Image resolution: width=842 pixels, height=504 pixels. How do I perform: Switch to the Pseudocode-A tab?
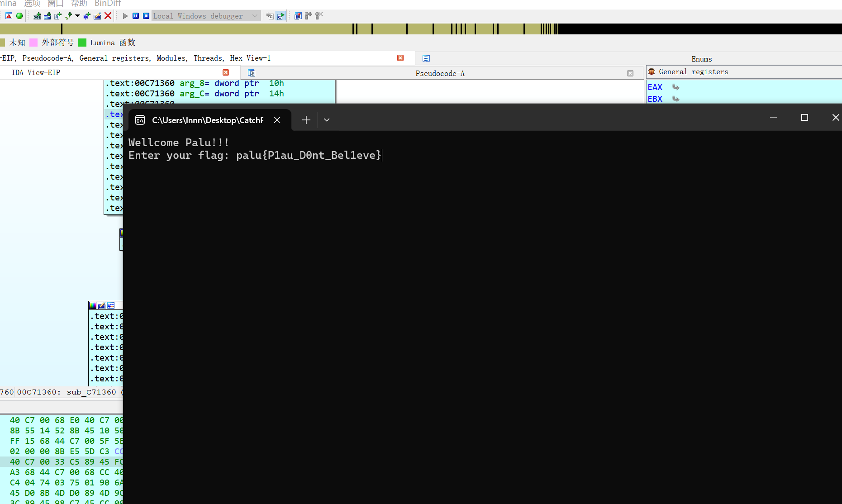point(439,73)
